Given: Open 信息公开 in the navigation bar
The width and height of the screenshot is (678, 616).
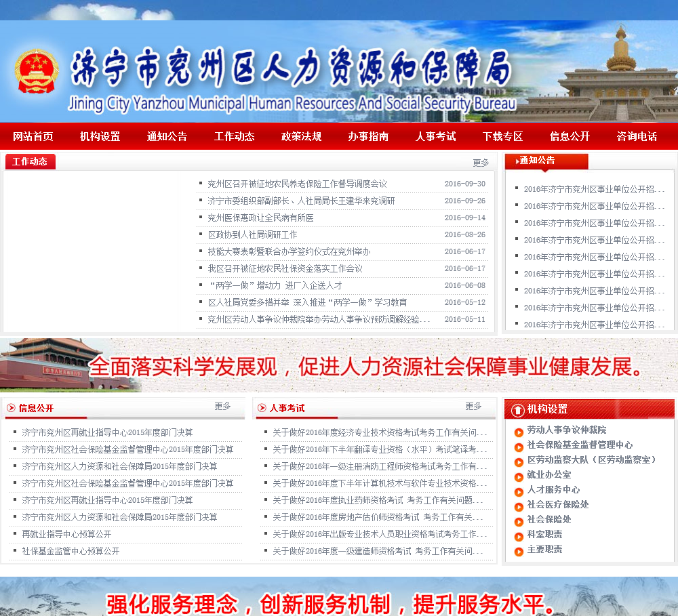Looking at the screenshot, I should [x=570, y=137].
